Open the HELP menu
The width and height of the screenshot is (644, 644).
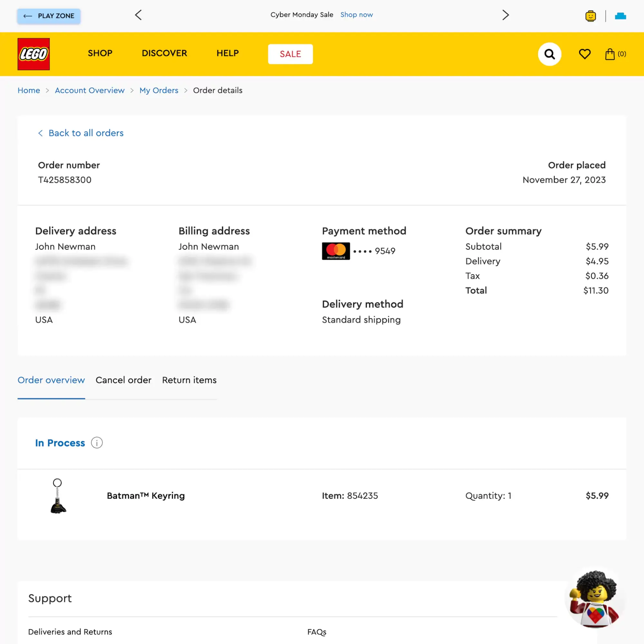point(227,53)
